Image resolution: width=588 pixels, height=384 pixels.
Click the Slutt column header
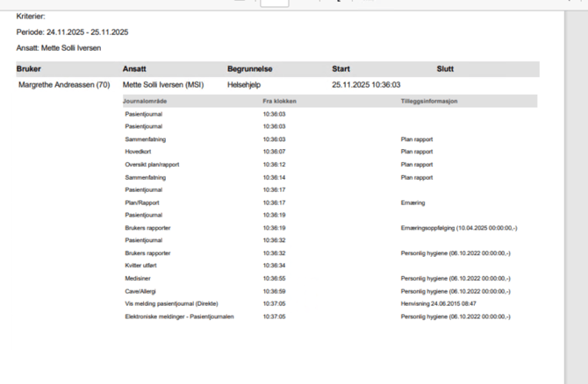click(445, 68)
